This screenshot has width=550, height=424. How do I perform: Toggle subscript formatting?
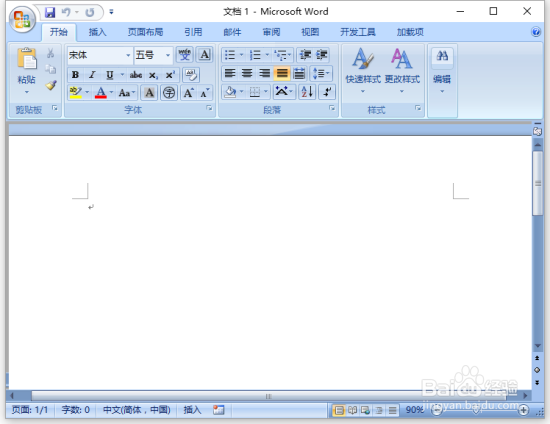pos(153,75)
